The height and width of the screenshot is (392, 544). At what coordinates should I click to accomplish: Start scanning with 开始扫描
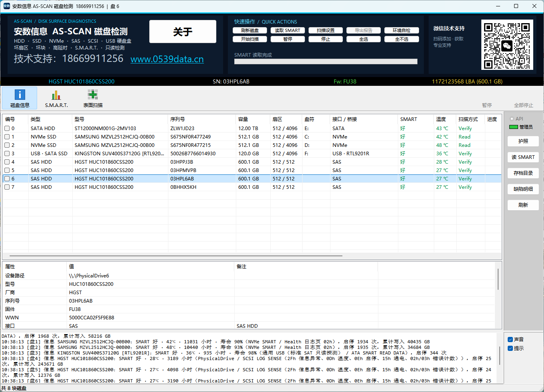coord(250,39)
